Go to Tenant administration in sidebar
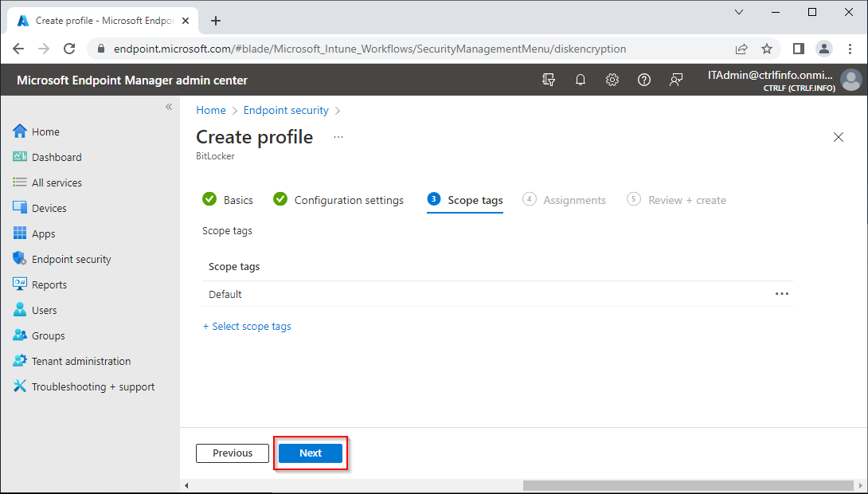 coord(80,361)
